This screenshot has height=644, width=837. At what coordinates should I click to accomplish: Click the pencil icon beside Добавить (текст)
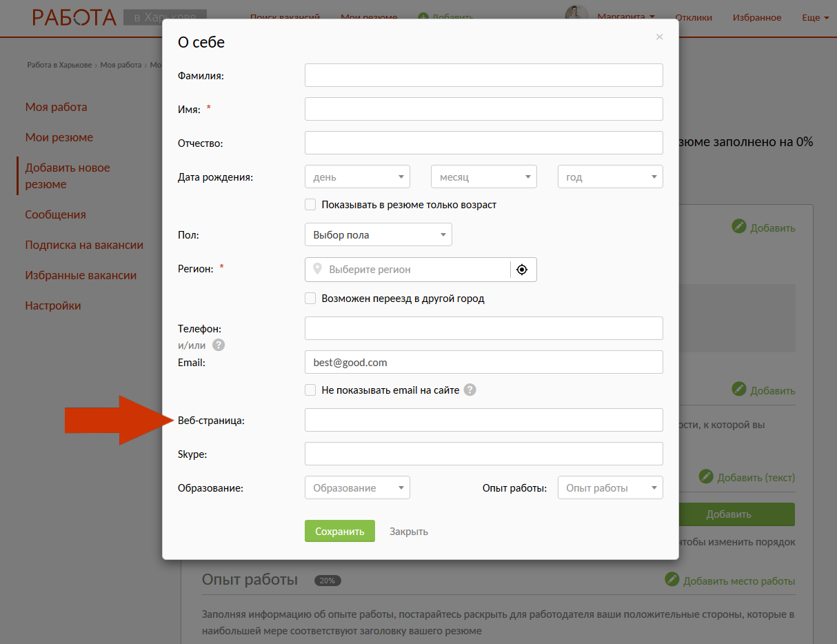pos(705,476)
